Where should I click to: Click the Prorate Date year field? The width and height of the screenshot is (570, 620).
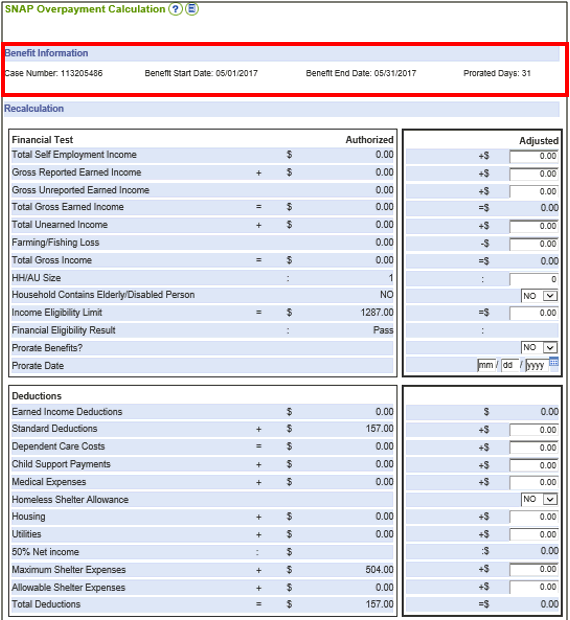(537, 365)
